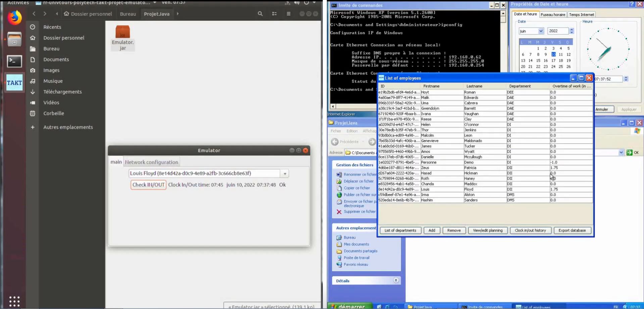Viewport: 644px width, 309px height.
Task: Click the TAKT application dock icon
Action: click(x=14, y=83)
